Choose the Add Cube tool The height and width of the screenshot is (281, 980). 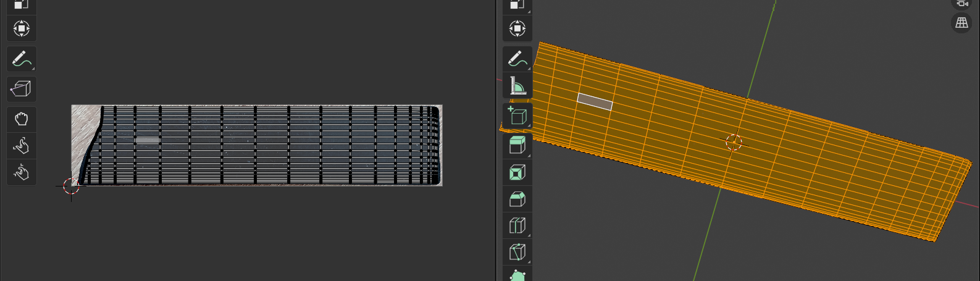517,115
